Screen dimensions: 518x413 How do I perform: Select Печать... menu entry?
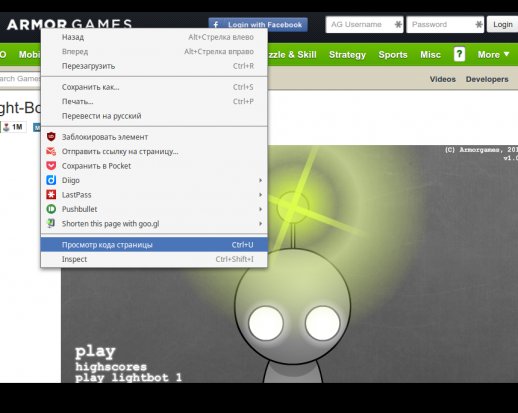point(154,101)
